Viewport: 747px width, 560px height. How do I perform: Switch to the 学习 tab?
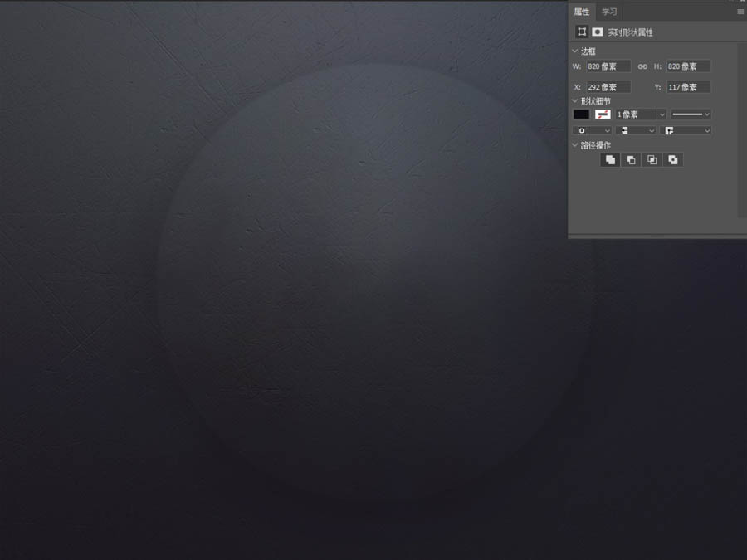coord(609,12)
